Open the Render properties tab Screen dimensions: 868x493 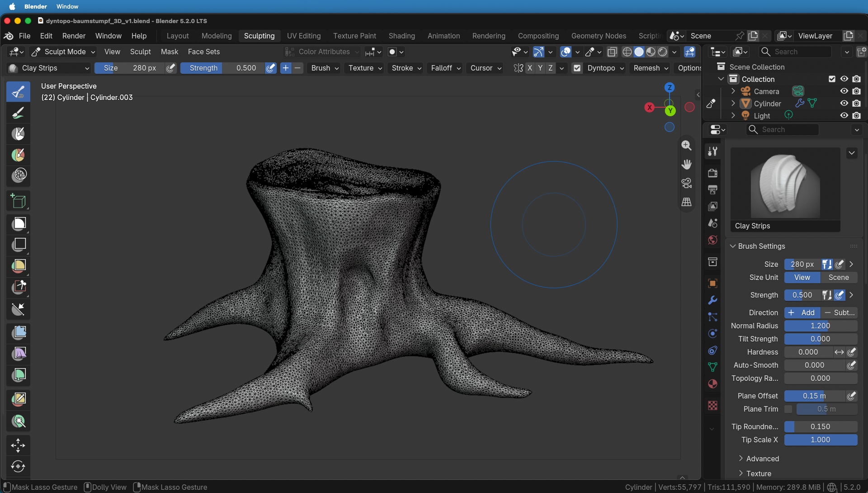point(713,173)
